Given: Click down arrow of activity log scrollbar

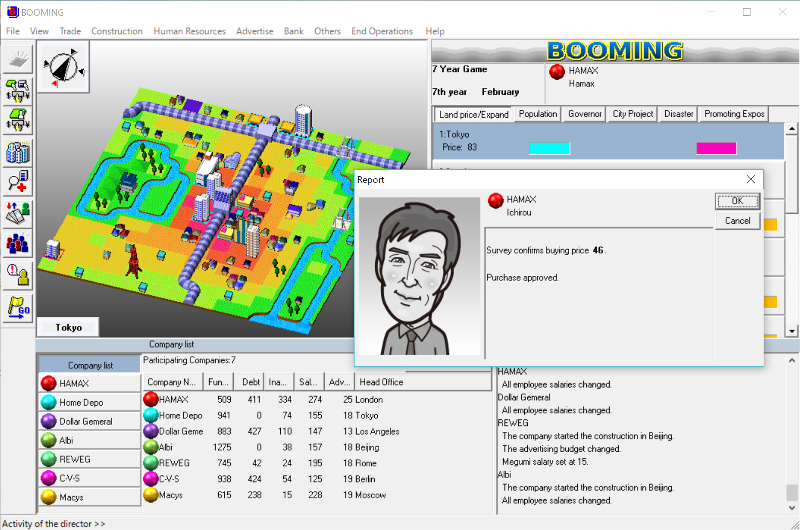Looking at the screenshot, I should pos(792,508).
